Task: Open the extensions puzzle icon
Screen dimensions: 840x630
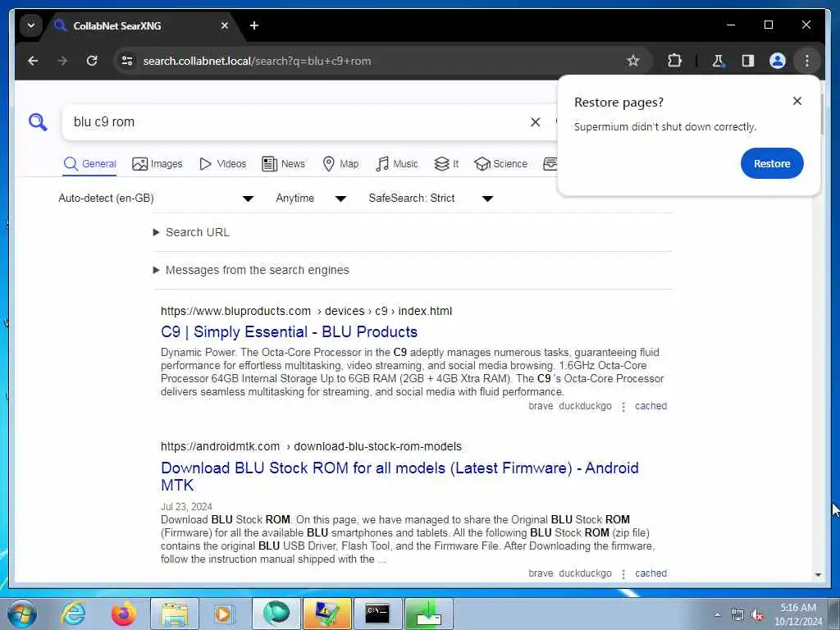Action: click(674, 61)
